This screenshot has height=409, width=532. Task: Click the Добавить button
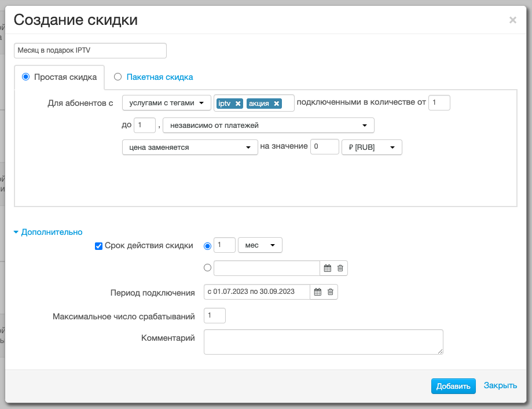453,386
